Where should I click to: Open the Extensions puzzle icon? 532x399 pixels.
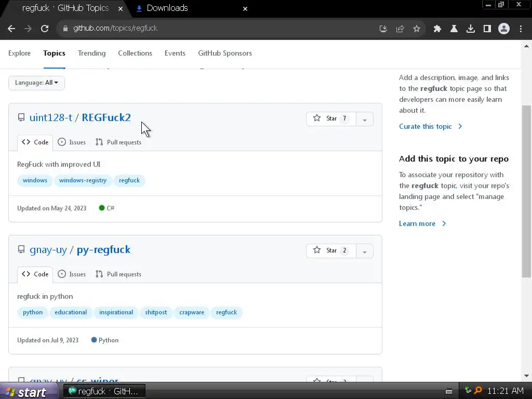(437, 29)
